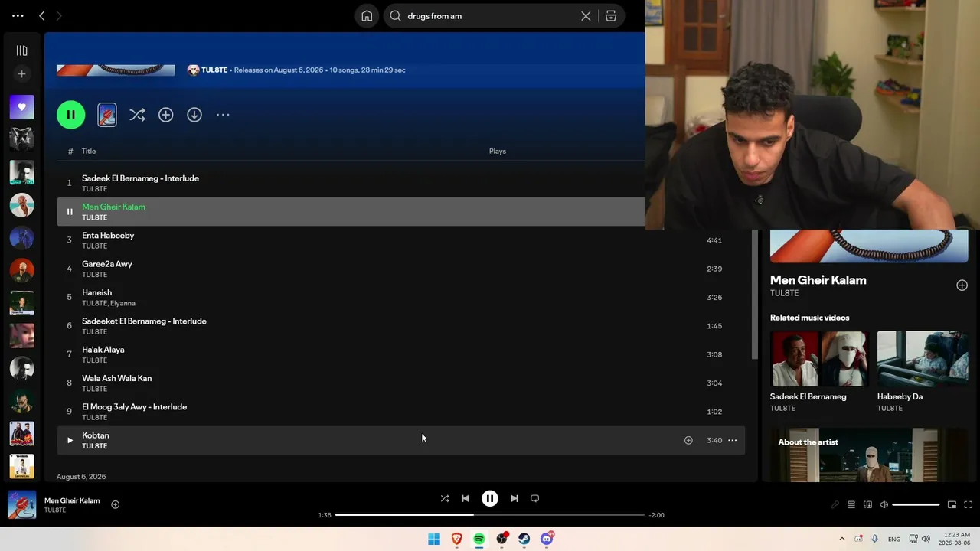The width and height of the screenshot is (980, 551).
Task: Mute the volume speaker icon
Action: click(884, 505)
